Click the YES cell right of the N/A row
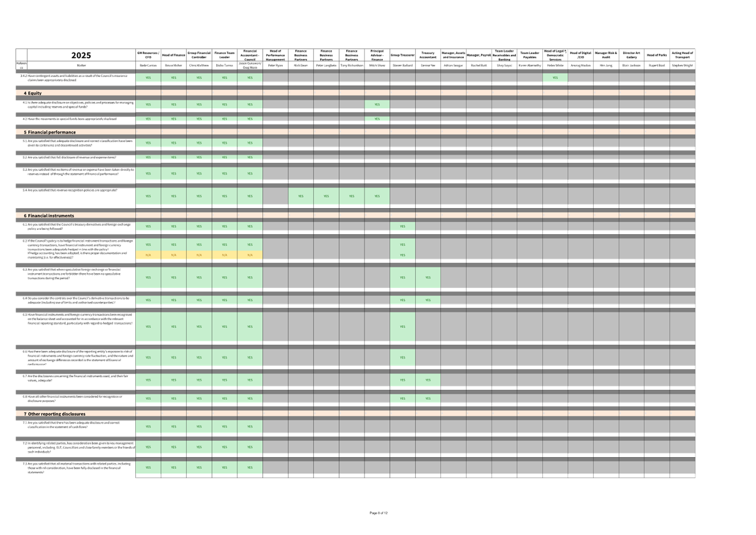756x535 pixels. click(402, 255)
